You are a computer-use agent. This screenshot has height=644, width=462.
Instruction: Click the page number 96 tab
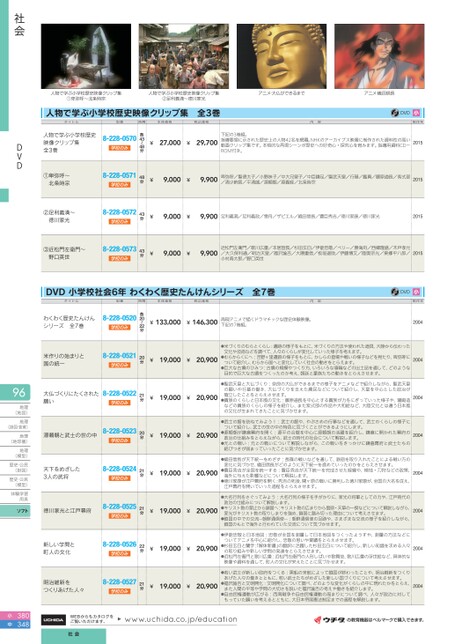pos(15,393)
